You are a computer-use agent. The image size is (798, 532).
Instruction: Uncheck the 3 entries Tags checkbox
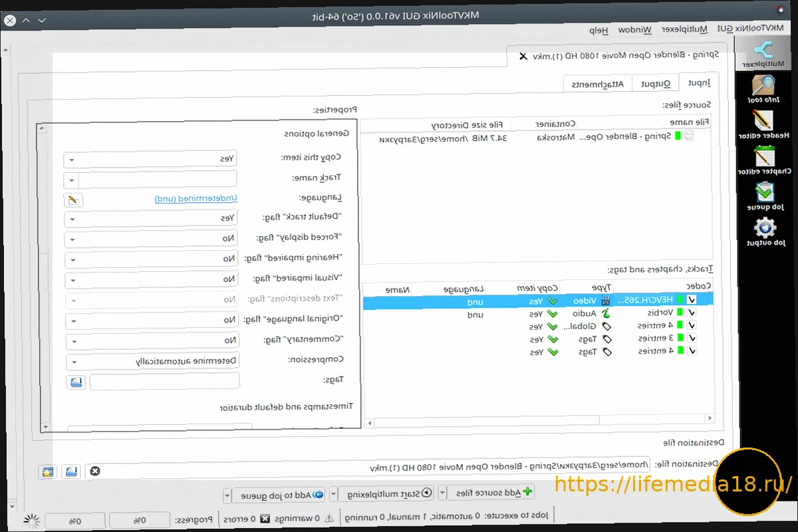(692, 338)
